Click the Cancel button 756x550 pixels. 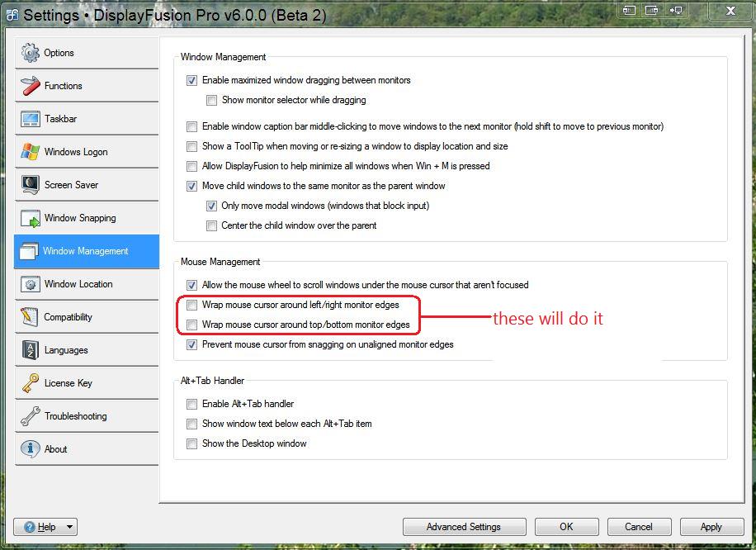638,527
